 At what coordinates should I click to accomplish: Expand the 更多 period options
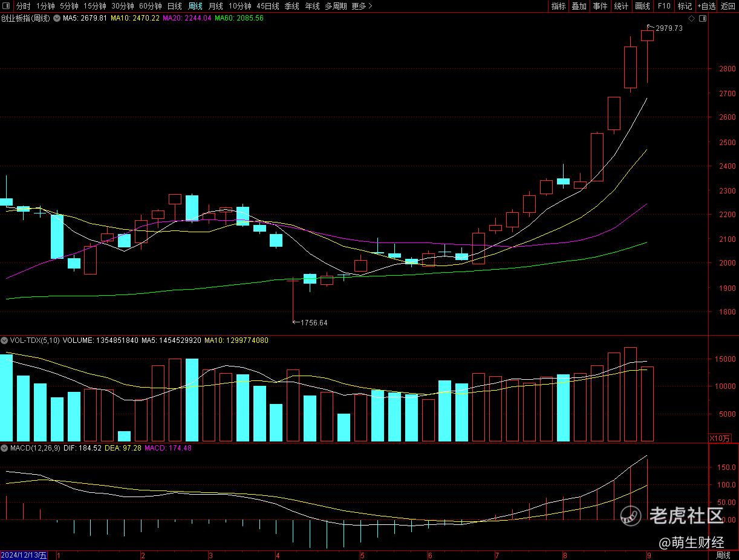click(362, 6)
